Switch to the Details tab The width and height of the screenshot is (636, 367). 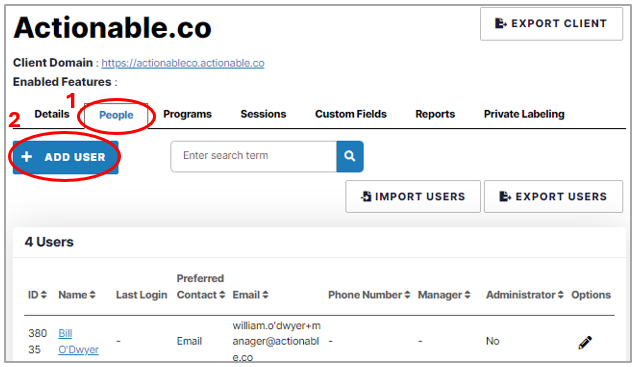(x=52, y=114)
